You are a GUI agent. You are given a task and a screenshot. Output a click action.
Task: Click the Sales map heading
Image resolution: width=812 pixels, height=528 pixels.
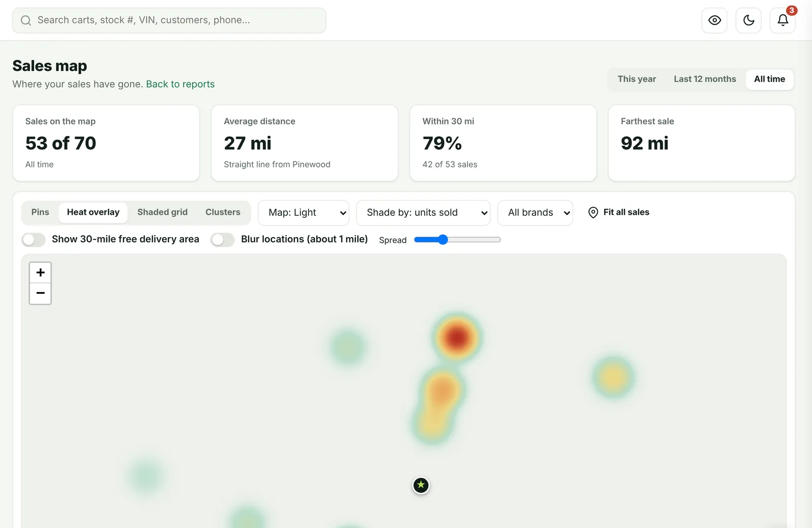coord(50,66)
